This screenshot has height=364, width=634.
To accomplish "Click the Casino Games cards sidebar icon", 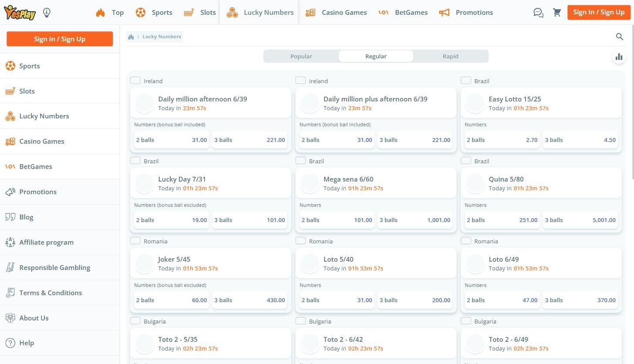I will click(10, 142).
